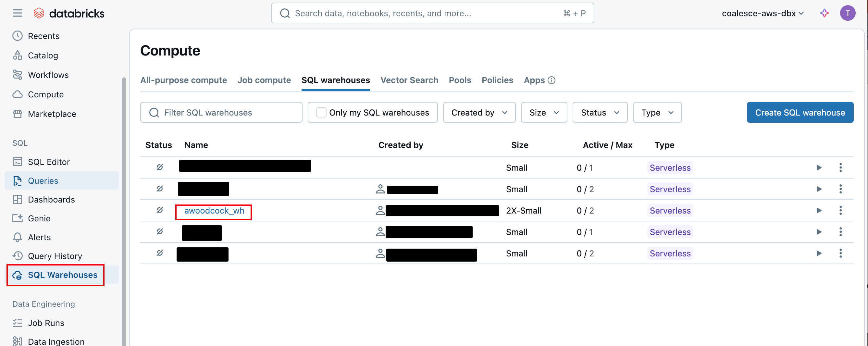Start the awoodcock_wh warehouse play button
This screenshot has height=346, width=868.
pos(819,211)
